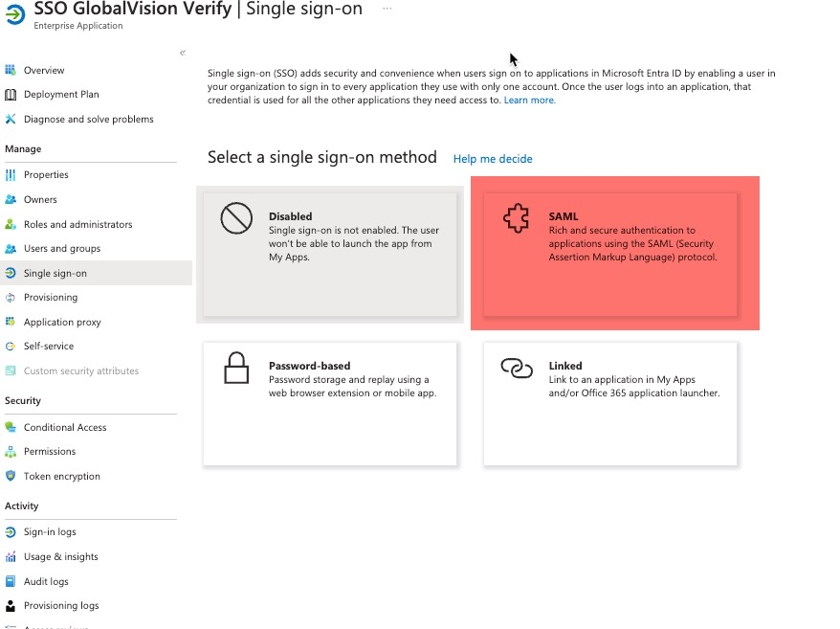Select the Password-based sign-on card

tap(330, 404)
